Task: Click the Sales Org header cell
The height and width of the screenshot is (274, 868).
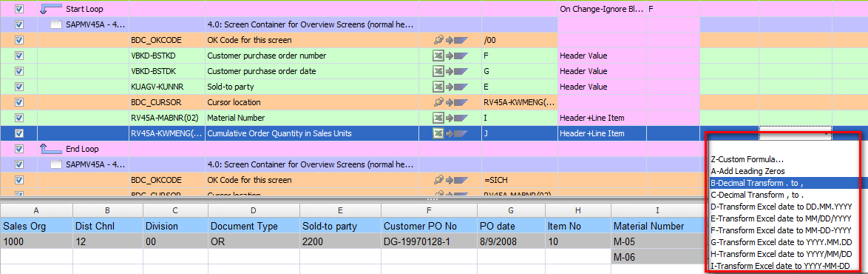Action: tap(36, 226)
